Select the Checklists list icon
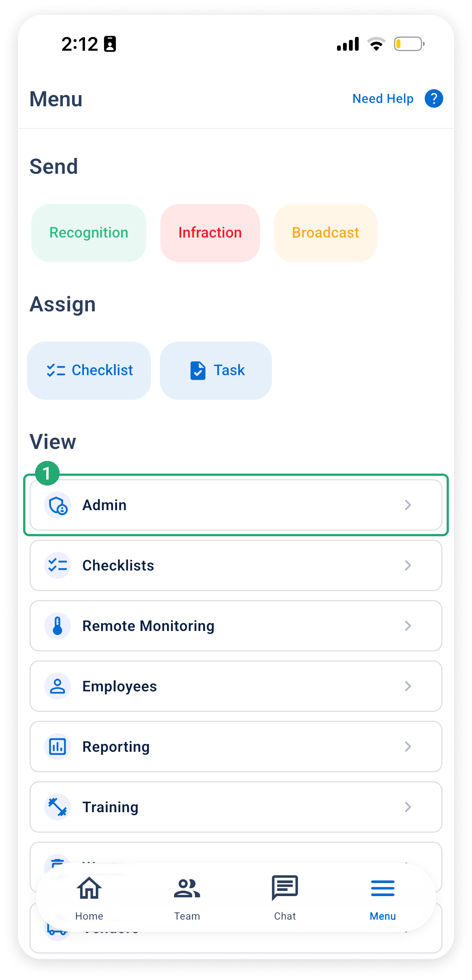The width and height of the screenshot is (472, 980). [x=57, y=565]
